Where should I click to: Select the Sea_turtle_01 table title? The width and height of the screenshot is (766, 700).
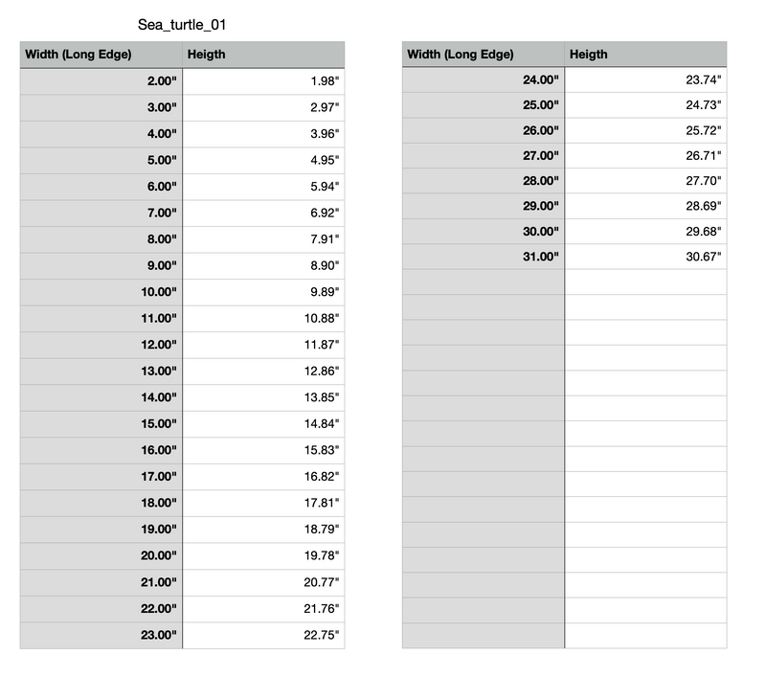(x=182, y=25)
